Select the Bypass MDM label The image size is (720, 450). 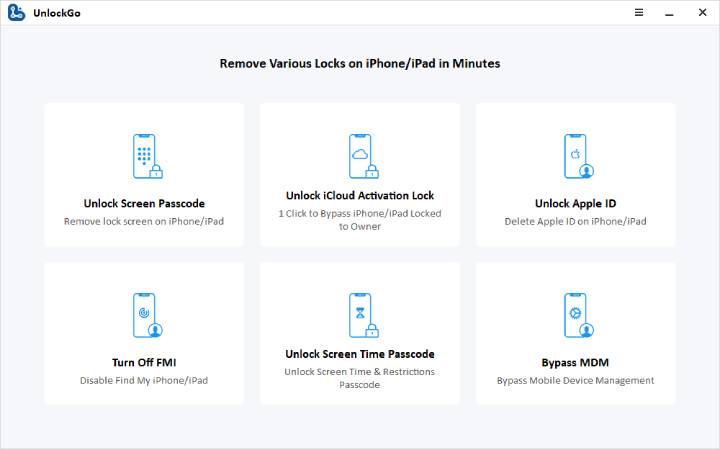pyautogui.click(x=575, y=362)
